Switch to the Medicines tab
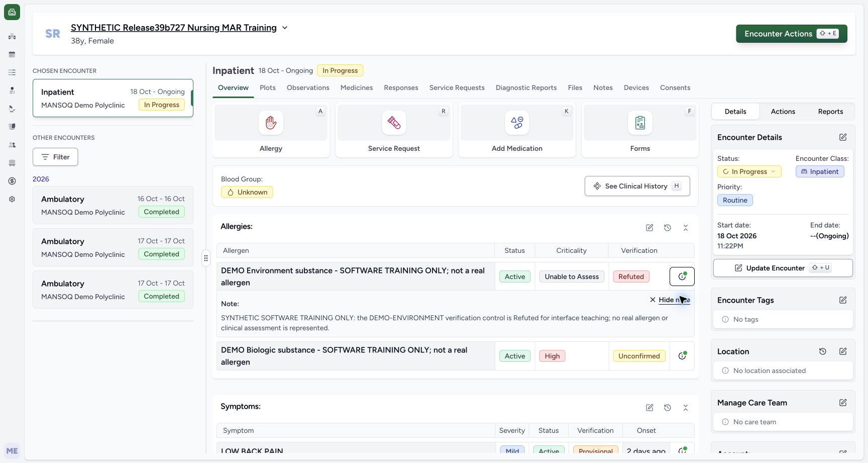Viewport: 868px width, 463px height. [x=357, y=87]
